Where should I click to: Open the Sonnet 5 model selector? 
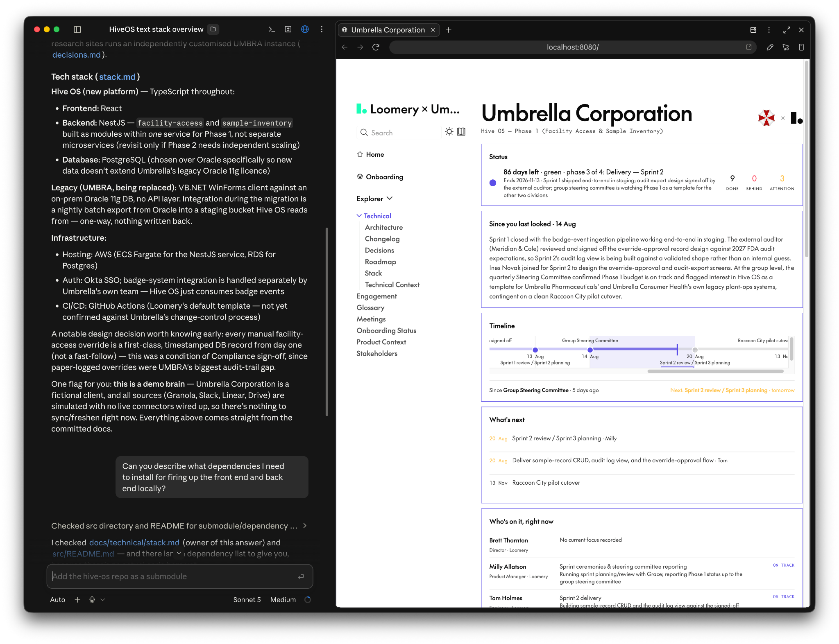point(247,600)
